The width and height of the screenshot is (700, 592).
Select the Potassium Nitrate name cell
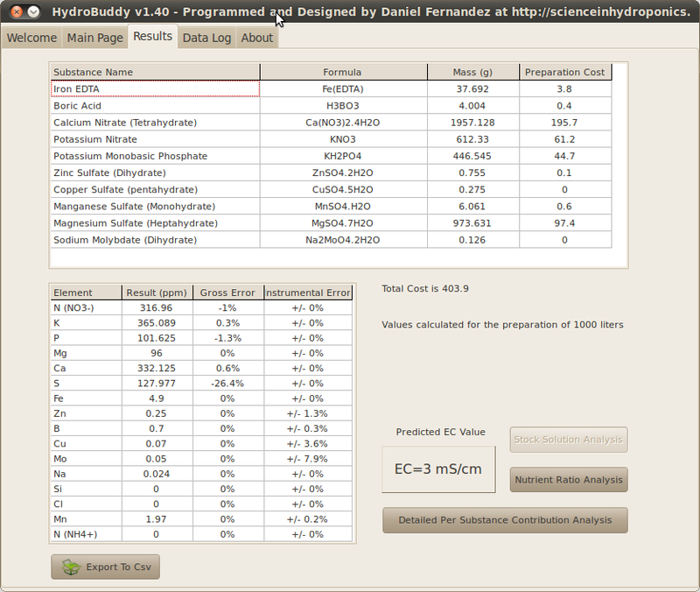pyautogui.click(x=156, y=139)
